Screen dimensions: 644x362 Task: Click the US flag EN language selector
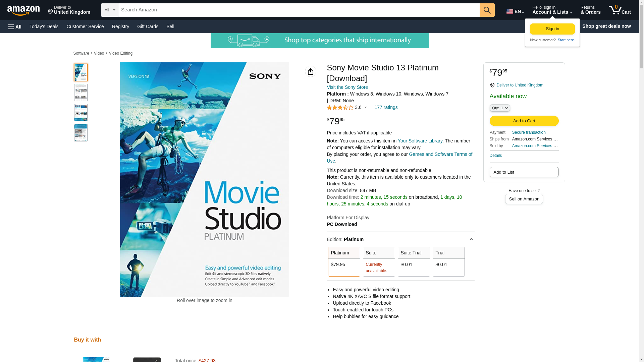coord(515,11)
